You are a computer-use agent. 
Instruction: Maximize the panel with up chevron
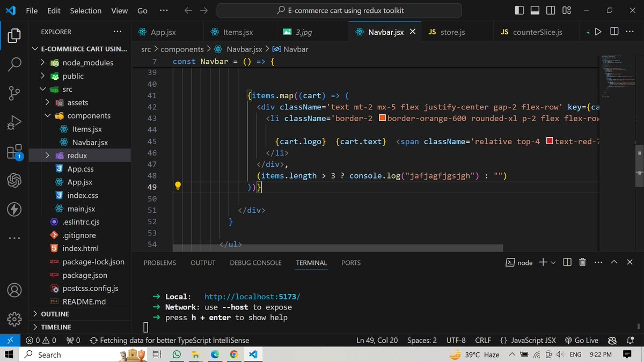point(614,262)
